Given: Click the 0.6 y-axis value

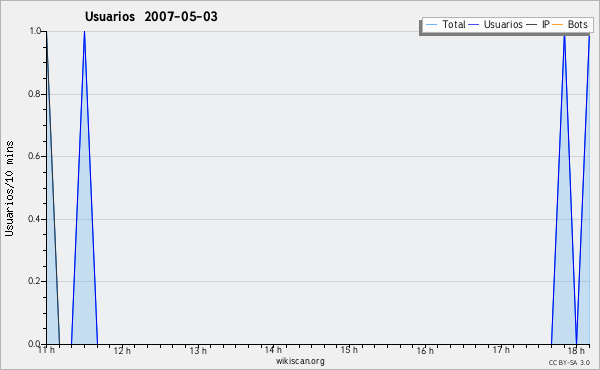Looking at the screenshot, I should point(34,156).
